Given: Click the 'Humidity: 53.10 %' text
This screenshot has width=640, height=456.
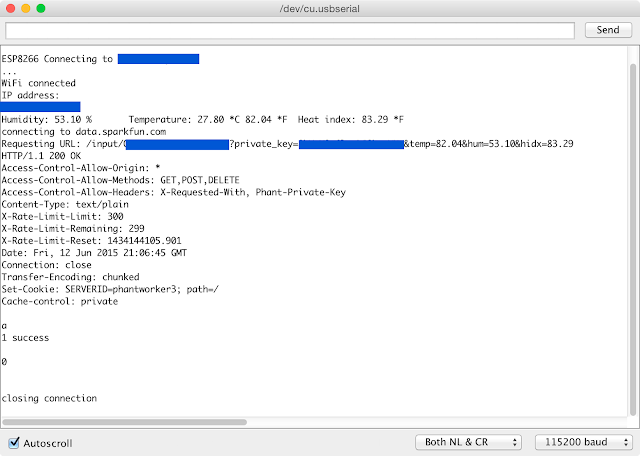Looking at the screenshot, I should tap(47, 120).
